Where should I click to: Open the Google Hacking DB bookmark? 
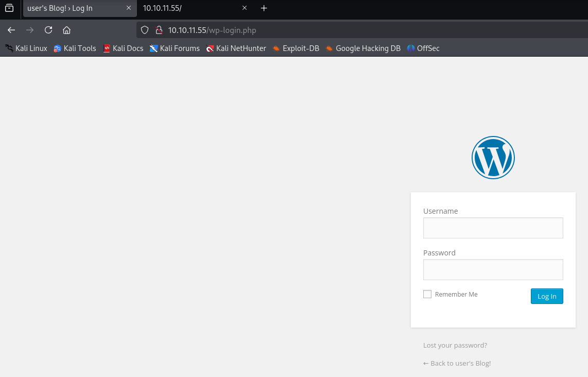click(x=363, y=48)
